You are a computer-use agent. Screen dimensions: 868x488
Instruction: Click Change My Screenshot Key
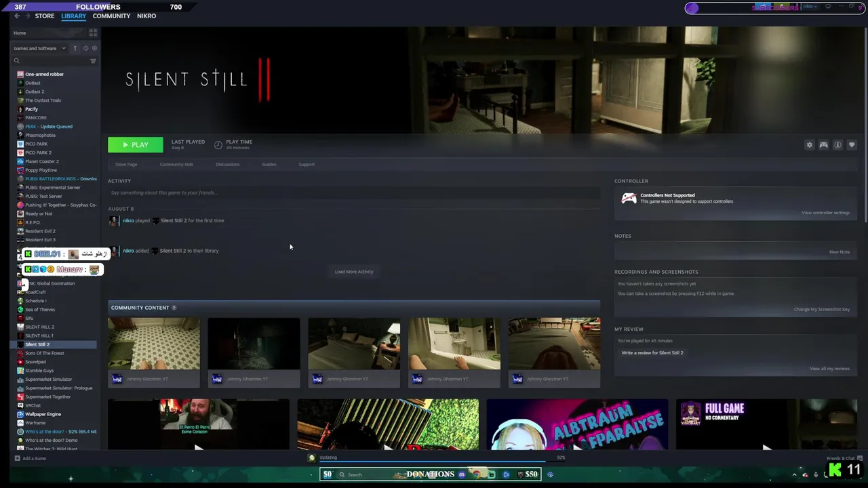coord(822,309)
